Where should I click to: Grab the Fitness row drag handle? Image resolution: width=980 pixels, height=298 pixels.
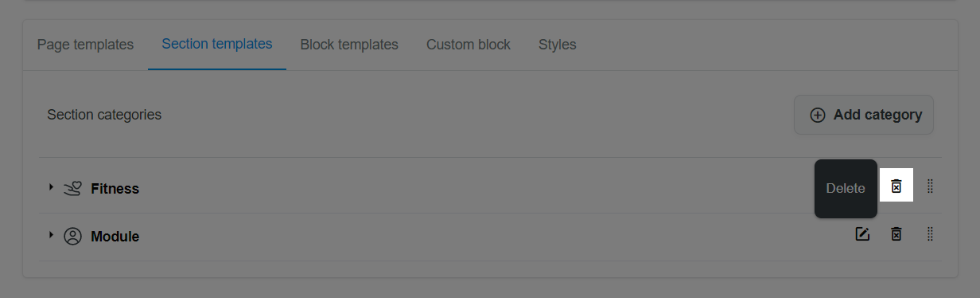point(930,186)
